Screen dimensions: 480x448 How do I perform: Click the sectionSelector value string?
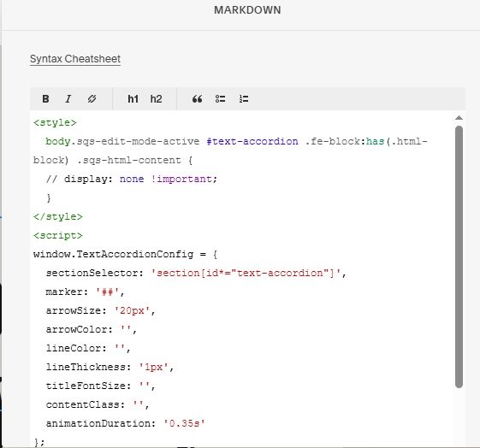pos(246,273)
